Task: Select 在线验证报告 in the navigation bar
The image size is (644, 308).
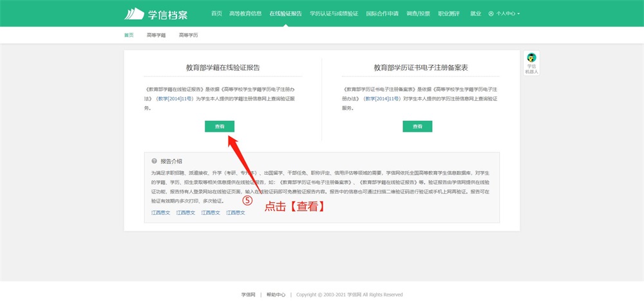Action: coord(285,14)
